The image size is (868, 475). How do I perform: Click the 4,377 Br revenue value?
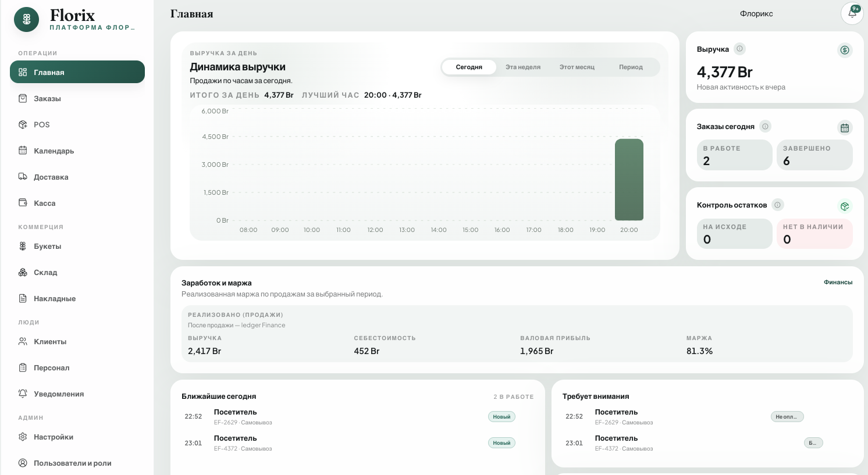[724, 72]
